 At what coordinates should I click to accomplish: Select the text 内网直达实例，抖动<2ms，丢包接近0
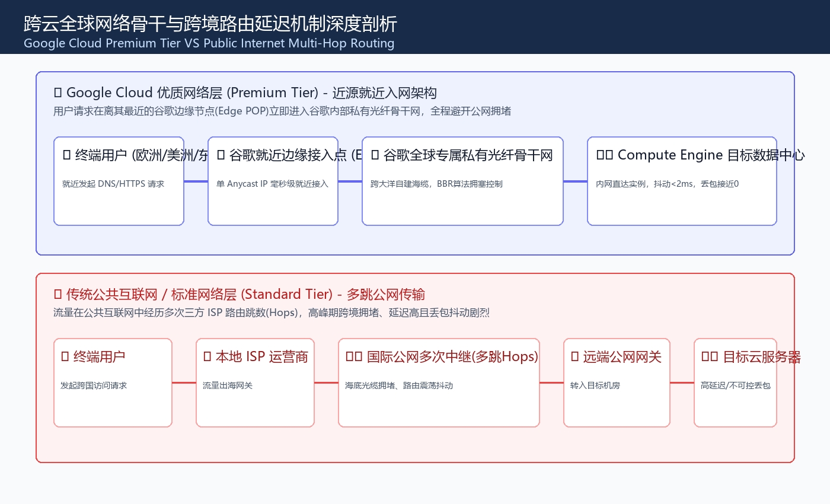point(668,184)
